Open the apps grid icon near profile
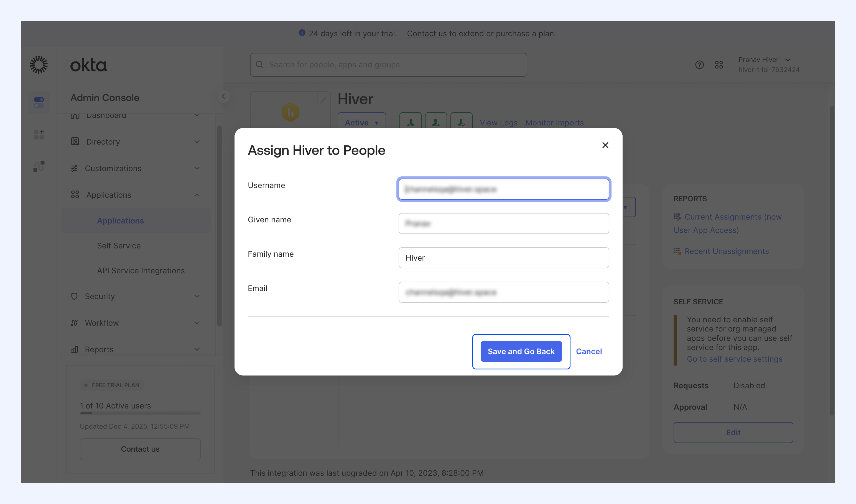 click(719, 65)
